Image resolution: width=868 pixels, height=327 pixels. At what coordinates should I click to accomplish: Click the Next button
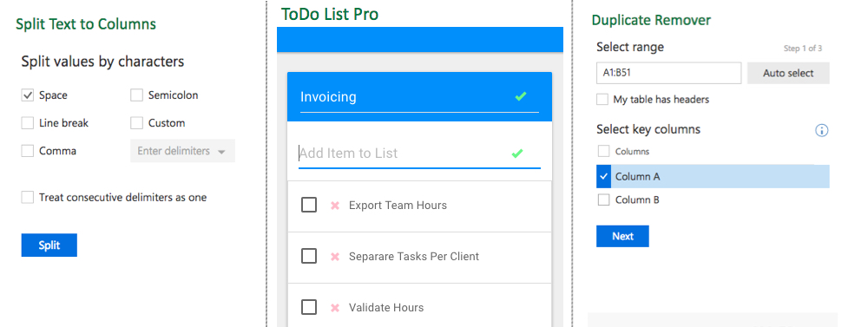click(x=622, y=236)
